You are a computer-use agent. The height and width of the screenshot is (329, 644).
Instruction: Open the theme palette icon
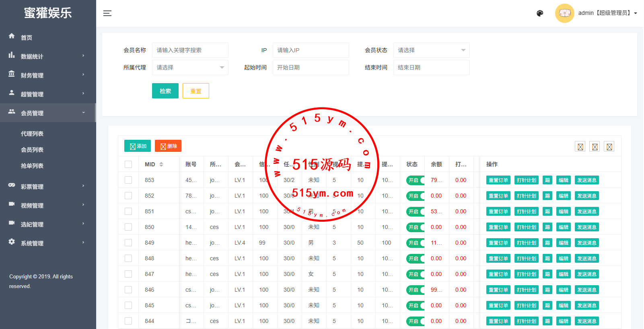click(x=540, y=13)
